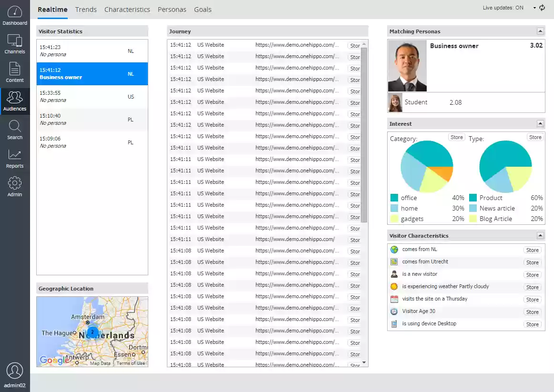Switch to the Trends tab
This screenshot has height=392, width=554.
pyautogui.click(x=86, y=10)
